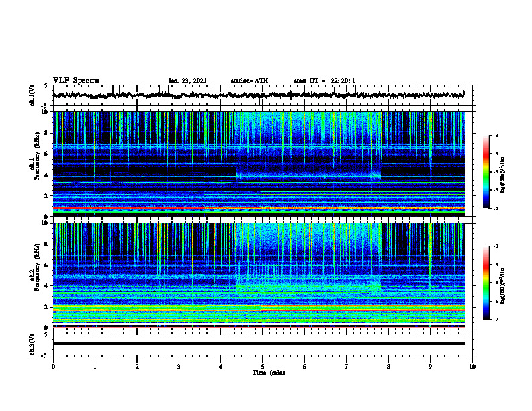Select the ch.2 "Frequency (kHz)" axis label

(x=37, y=267)
